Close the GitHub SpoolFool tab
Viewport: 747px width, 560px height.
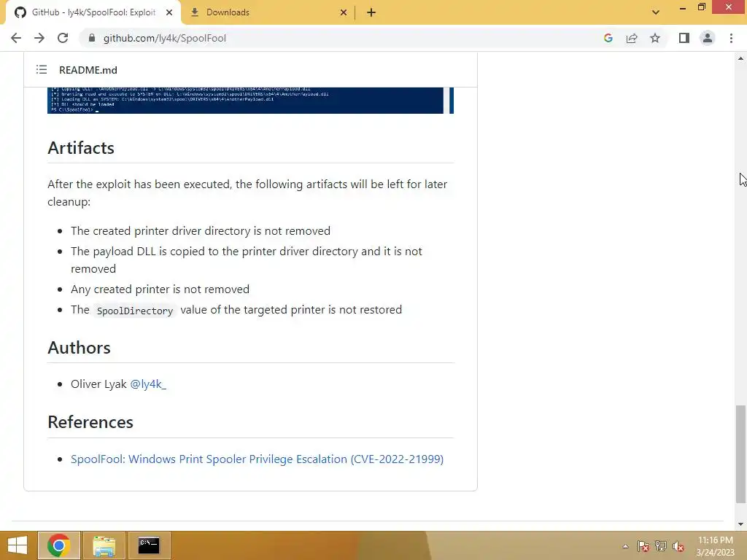pyautogui.click(x=169, y=12)
